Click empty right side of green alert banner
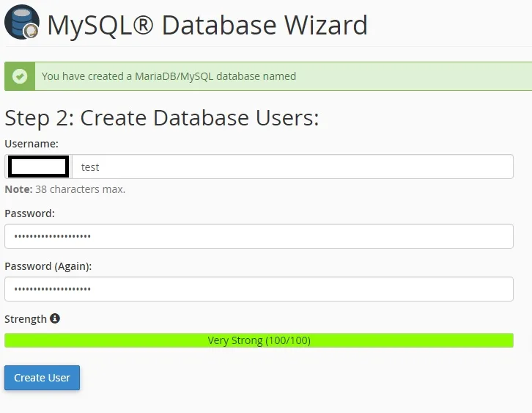Viewport: 532px width, 413px height. 440,76
